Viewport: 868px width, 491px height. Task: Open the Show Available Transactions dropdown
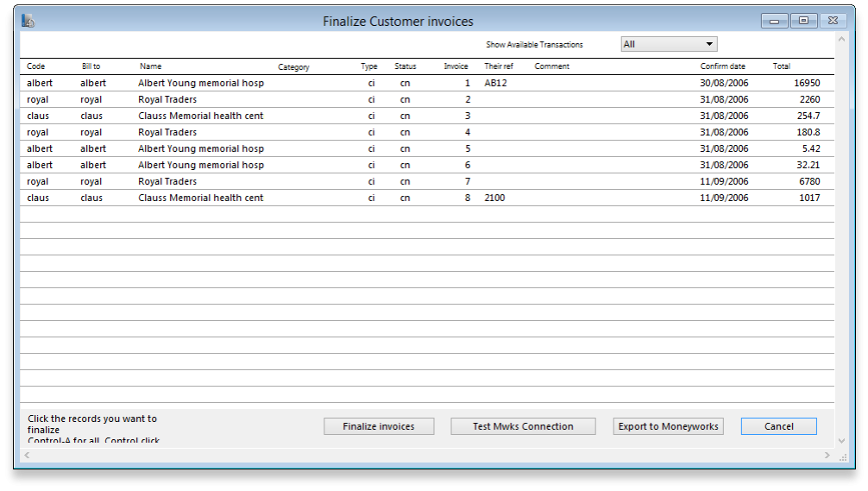click(669, 44)
